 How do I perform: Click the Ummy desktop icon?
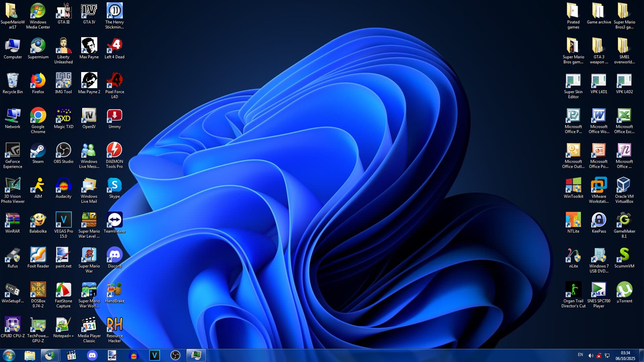114,119
